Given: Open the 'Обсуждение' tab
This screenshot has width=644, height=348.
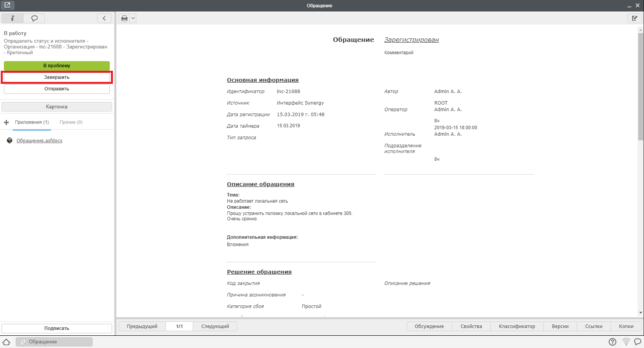Looking at the screenshot, I should tap(429, 326).
